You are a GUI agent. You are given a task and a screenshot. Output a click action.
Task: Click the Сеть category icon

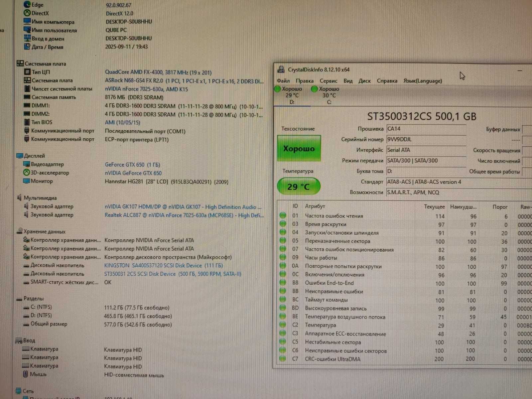[19, 391]
